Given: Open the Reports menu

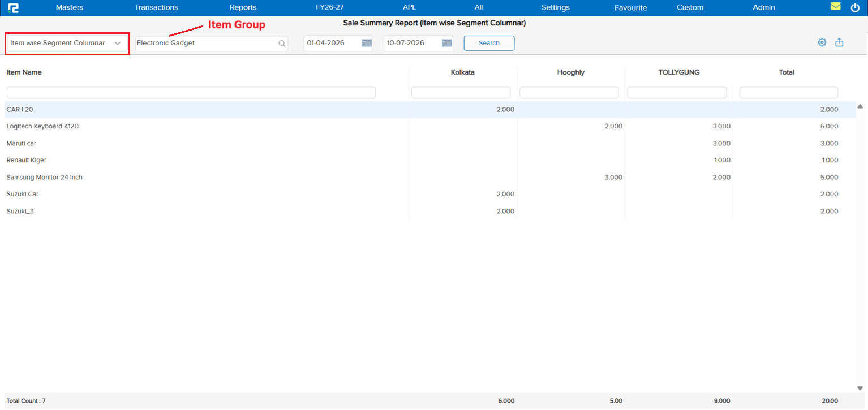Looking at the screenshot, I should tap(243, 7).
